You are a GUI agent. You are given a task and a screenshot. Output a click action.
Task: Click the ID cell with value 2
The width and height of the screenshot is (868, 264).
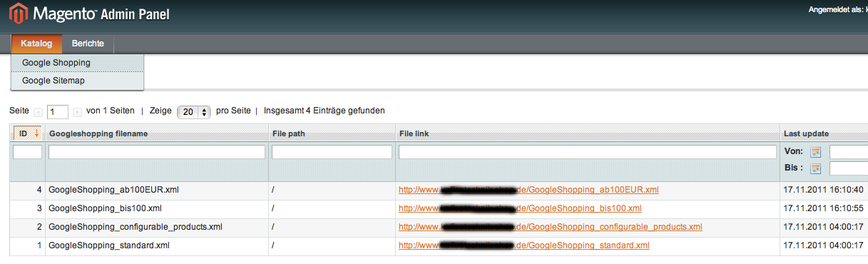point(27,227)
